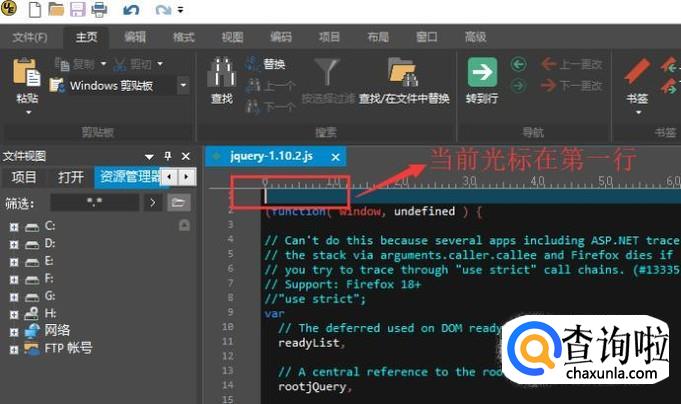
Task: Pin the File View (文件视图) panel
Action: (168, 156)
